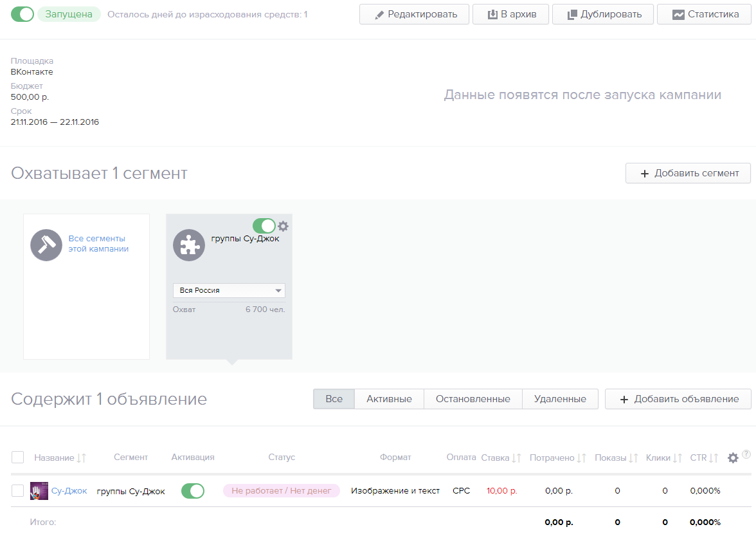The height and width of the screenshot is (536, 756).
Task: Click the Активация column header
Action: coord(193,457)
